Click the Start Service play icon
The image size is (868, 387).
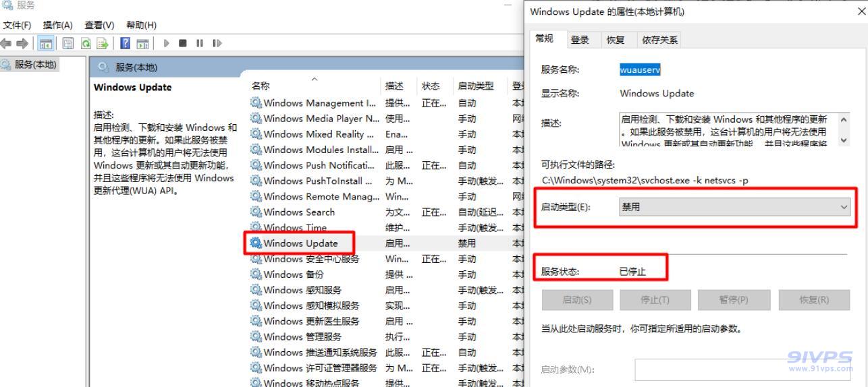[x=167, y=43]
